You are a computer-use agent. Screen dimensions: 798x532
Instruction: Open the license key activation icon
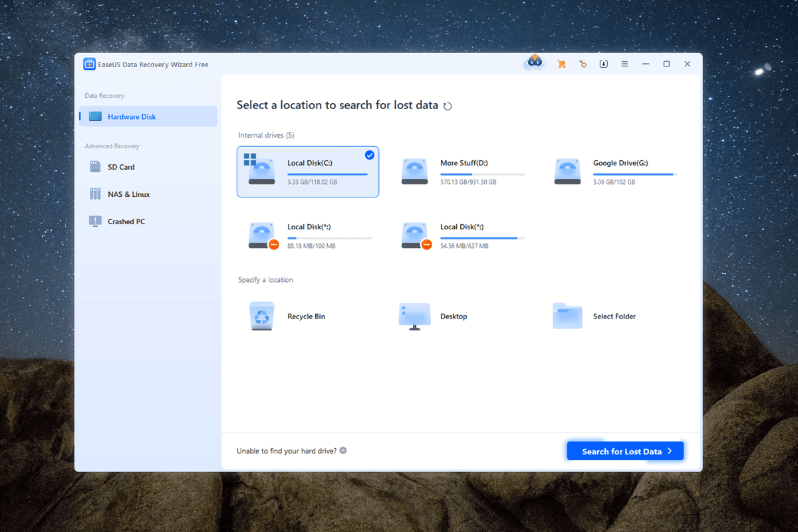(583, 63)
